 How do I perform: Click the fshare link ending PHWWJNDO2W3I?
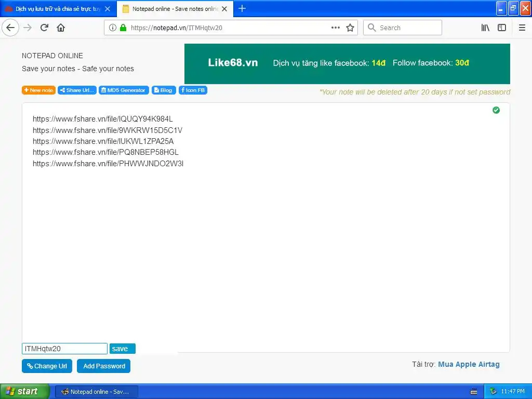click(x=108, y=164)
